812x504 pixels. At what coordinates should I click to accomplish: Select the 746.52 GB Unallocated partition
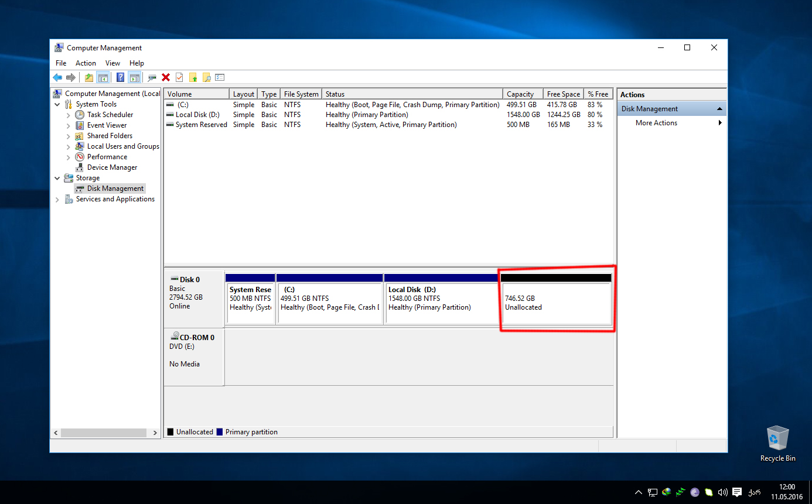[x=556, y=299]
